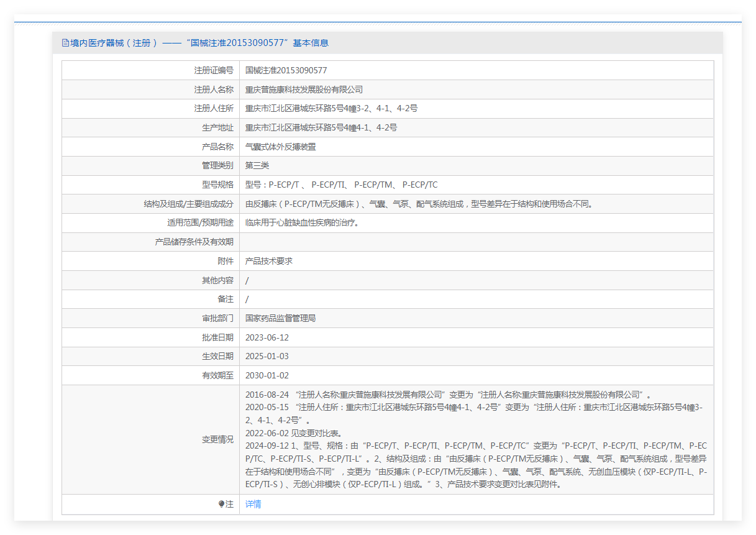Click the document icon in the header
The image size is (756, 535).
(x=65, y=43)
